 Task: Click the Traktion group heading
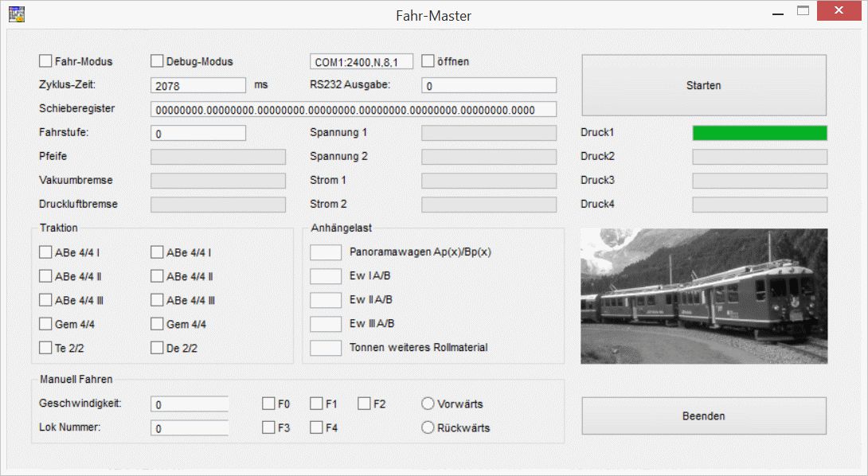click(59, 228)
